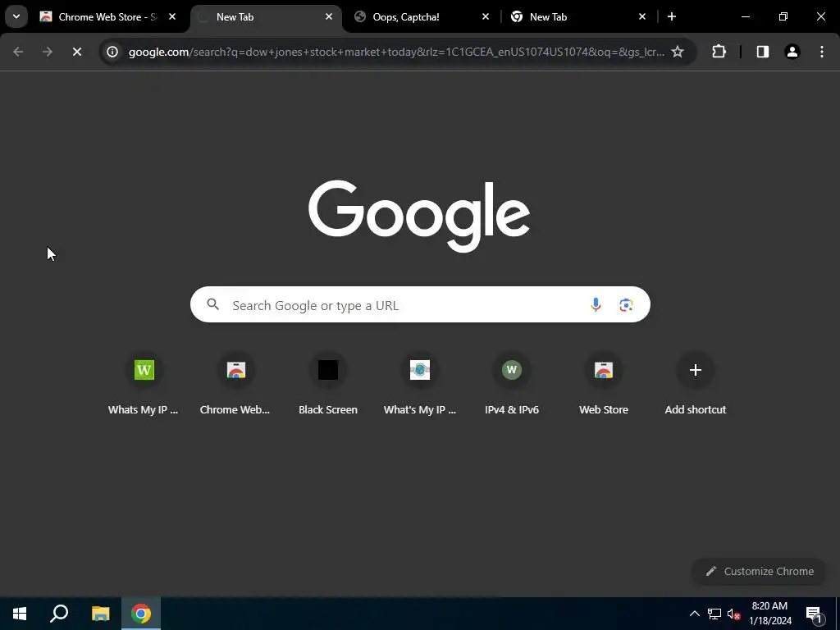Open the notification center icon
Image resolution: width=840 pixels, height=630 pixels.
[x=814, y=614]
